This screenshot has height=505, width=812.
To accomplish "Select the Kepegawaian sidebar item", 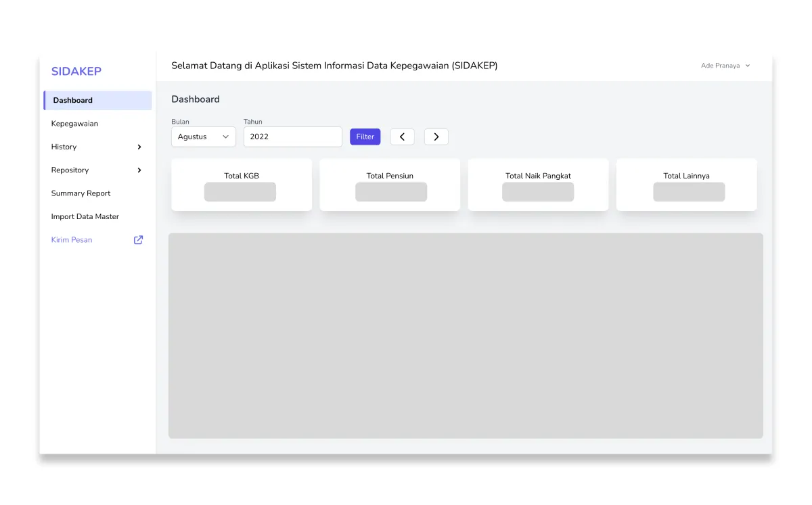I will [x=74, y=124].
